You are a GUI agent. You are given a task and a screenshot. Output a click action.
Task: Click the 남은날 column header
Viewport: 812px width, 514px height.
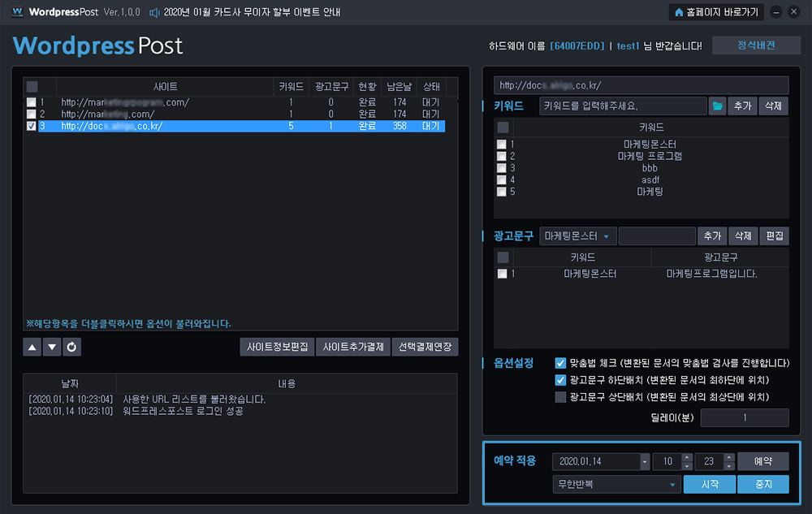[x=399, y=86]
